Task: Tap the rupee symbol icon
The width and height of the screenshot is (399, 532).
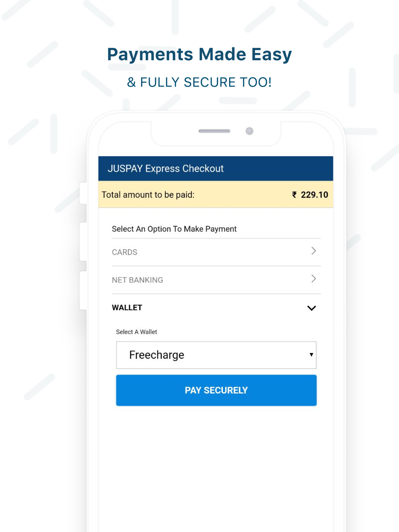Action: tap(294, 195)
